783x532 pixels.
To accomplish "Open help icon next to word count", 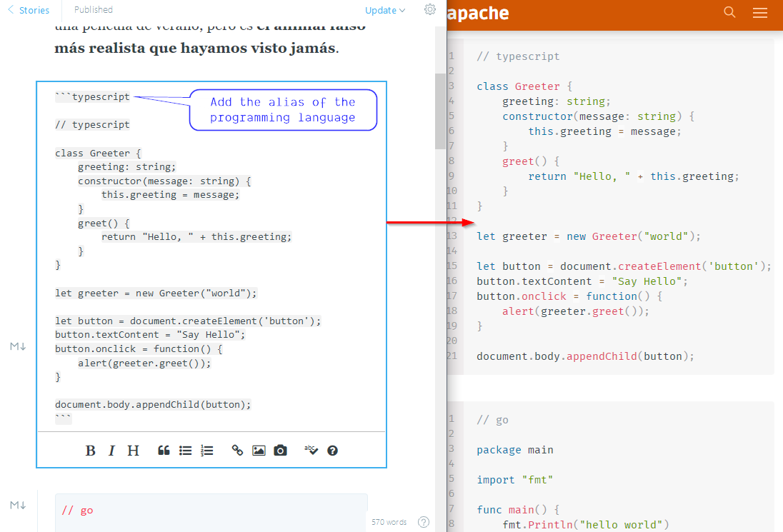I will pos(424,522).
